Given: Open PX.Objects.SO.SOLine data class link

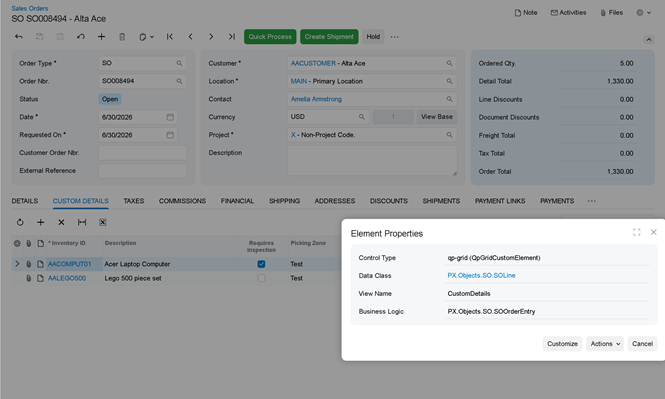Looking at the screenshot, I should 481,276.
